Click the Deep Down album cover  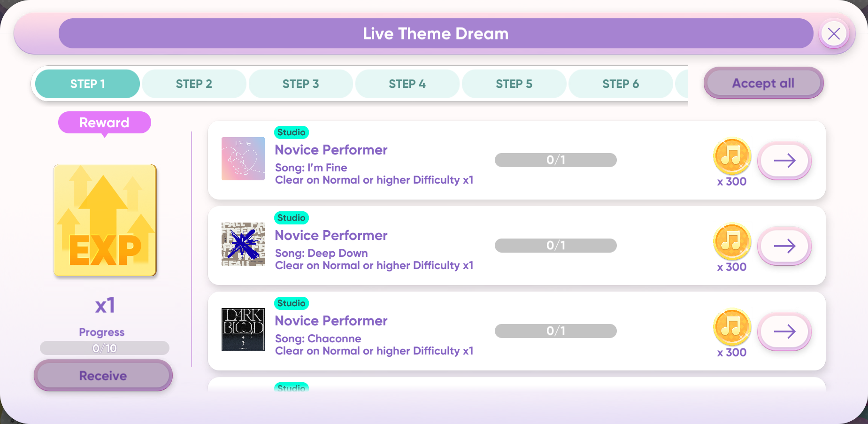[243, 244]
